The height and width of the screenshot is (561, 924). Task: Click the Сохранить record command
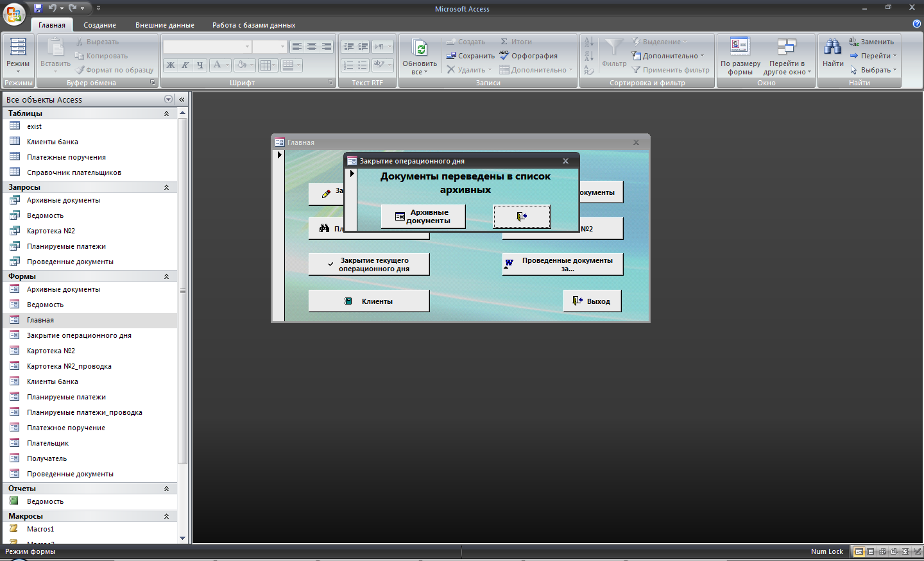(470, 56)
